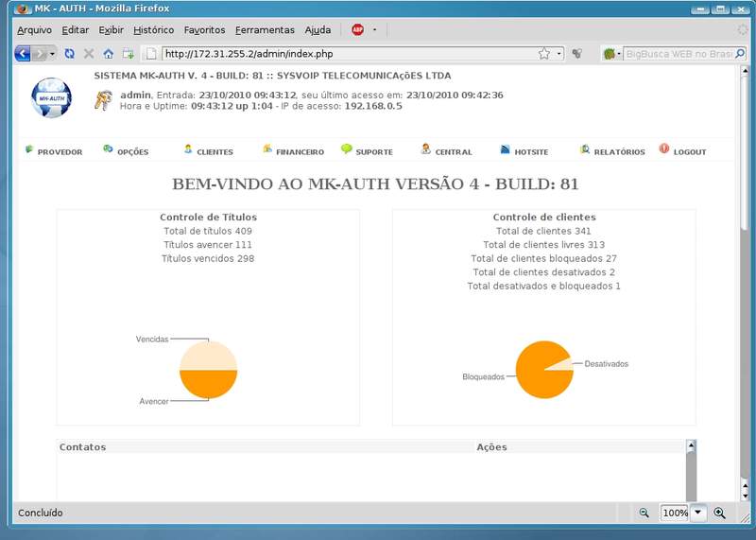Zoom out with the status bar magnifier
The image size is (756, 540).
pyautogui.click(x=644, y=513)
